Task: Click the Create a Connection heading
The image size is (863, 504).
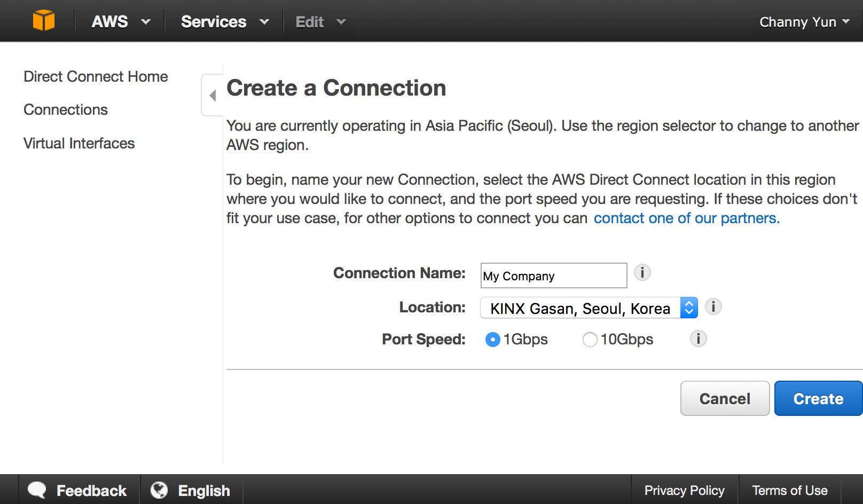Action: (x=336, y=88)
